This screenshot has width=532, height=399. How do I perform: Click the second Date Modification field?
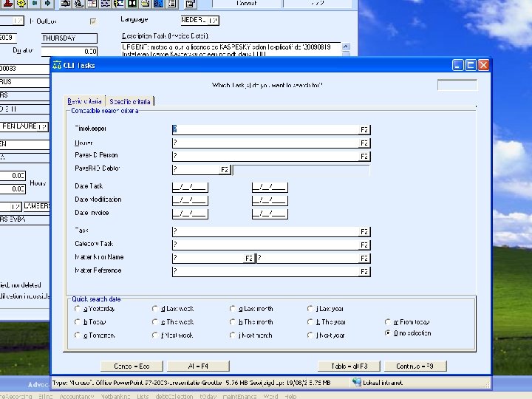(x=270, y=200)
